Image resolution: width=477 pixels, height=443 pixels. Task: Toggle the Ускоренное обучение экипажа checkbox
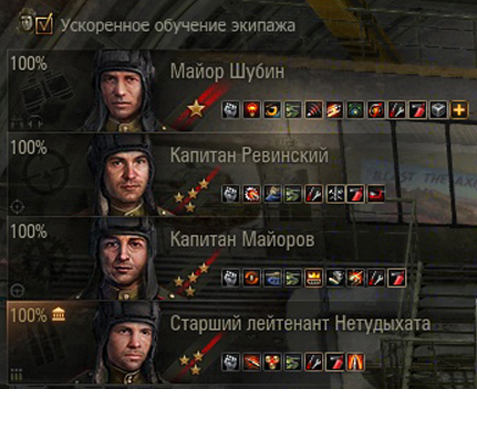click(x=44, y=24)
